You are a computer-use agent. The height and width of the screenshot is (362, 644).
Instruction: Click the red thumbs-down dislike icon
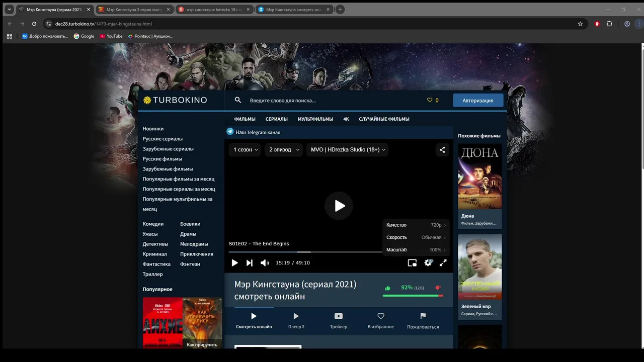pos(438,288)
